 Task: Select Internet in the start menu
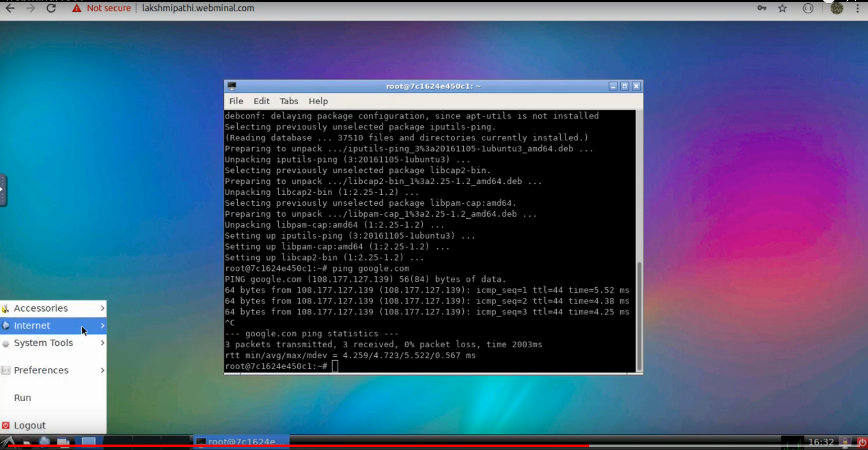pyautogui.click(x=53, y=326)
